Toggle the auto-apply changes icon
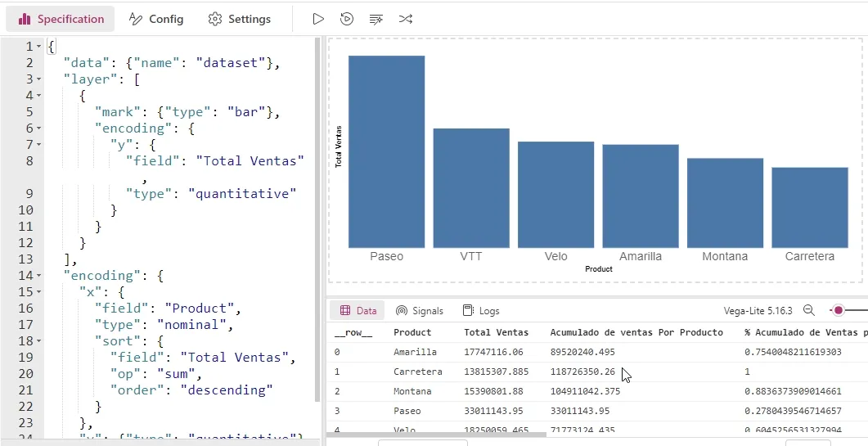 point(347,19)
